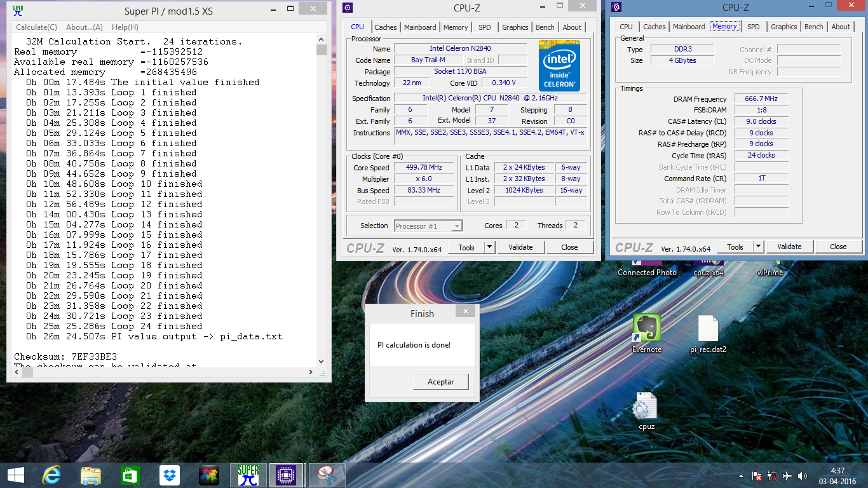Select the Caches tab in the left CPU-Z window
This screenshot has width=868, height=488.
pyautogui.click(x=385, y=27)
